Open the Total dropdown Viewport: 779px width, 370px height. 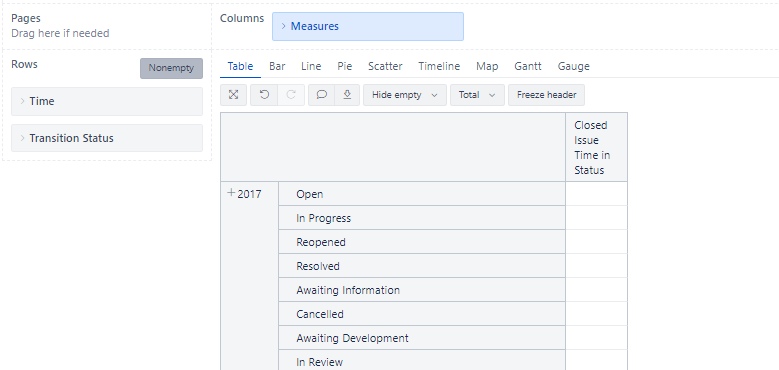tap(477, 95)
